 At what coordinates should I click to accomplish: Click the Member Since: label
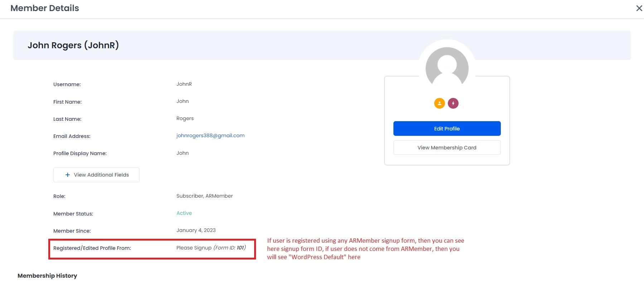(x=72, y=231)
